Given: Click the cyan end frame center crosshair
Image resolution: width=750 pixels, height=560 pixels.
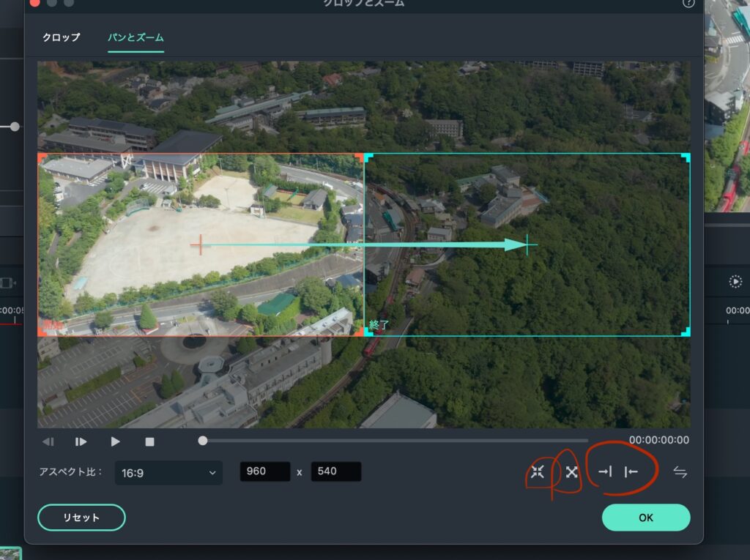Looking at the screenshot, I should coord(527,245).
